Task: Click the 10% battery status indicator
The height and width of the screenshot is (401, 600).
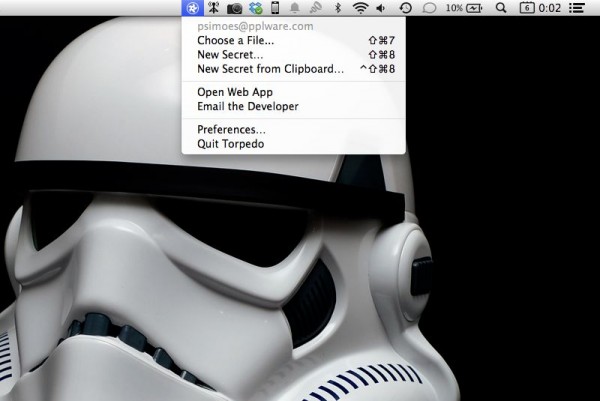Action: point(464,8)
